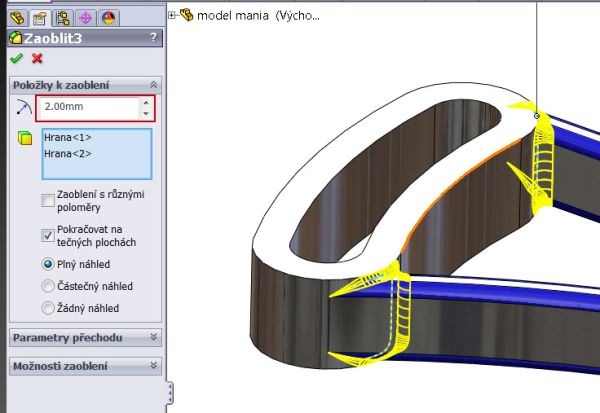Click the 2.00mm radius input field

pyautogui.click(x=88, y=108)
